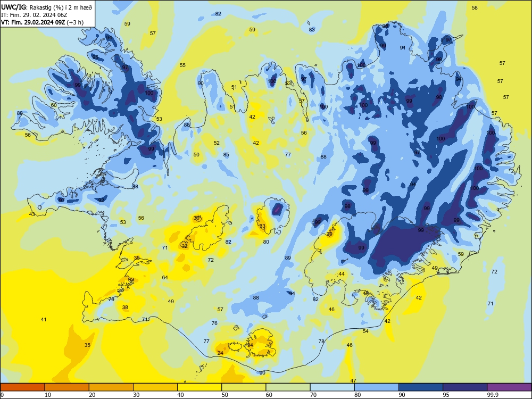The width and height of the screenshot is (532, 399).
Task: Click the map value '24' in the south
Action: click(x=220, y=353)
